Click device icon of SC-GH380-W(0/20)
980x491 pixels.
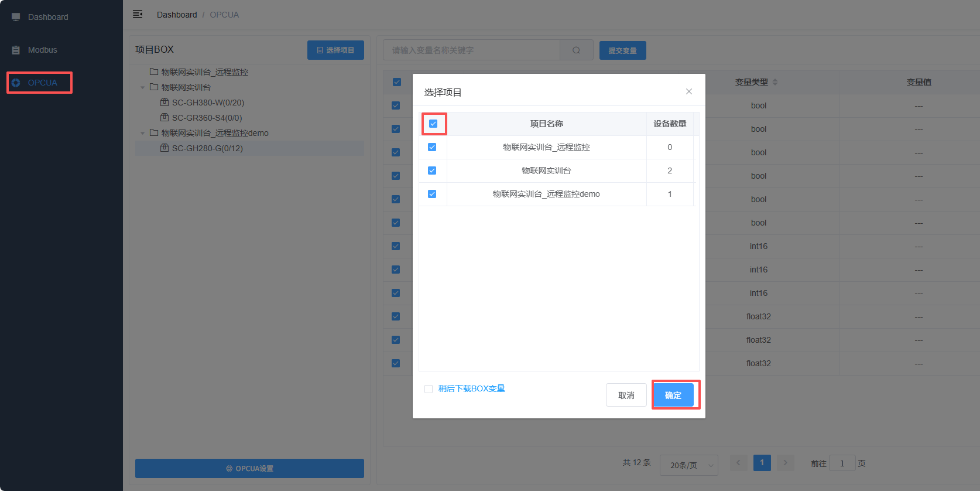(x=165, y=103)
